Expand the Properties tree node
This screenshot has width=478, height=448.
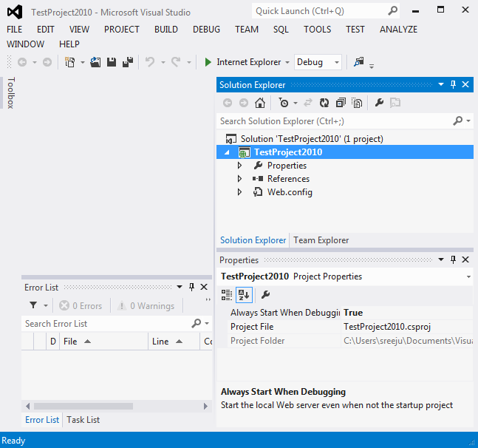[239, 166]
